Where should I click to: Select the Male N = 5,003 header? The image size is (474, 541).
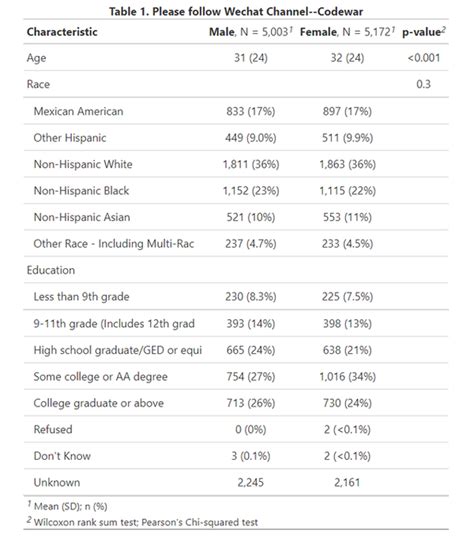point(251,32)
